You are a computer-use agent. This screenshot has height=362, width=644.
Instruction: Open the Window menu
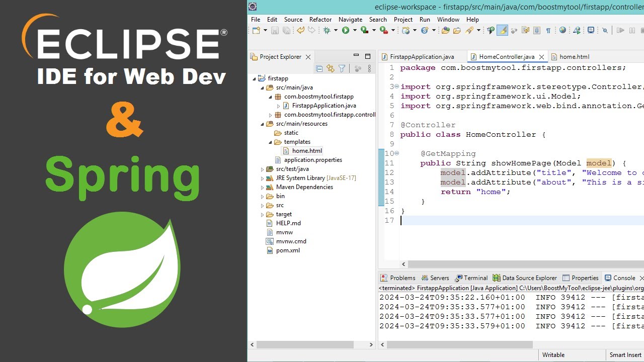coord(448,19)
